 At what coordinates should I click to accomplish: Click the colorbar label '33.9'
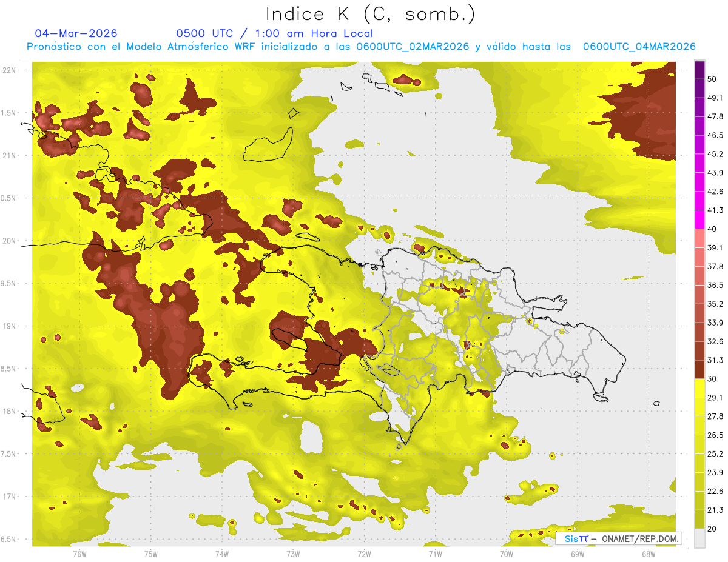[715, 323]
